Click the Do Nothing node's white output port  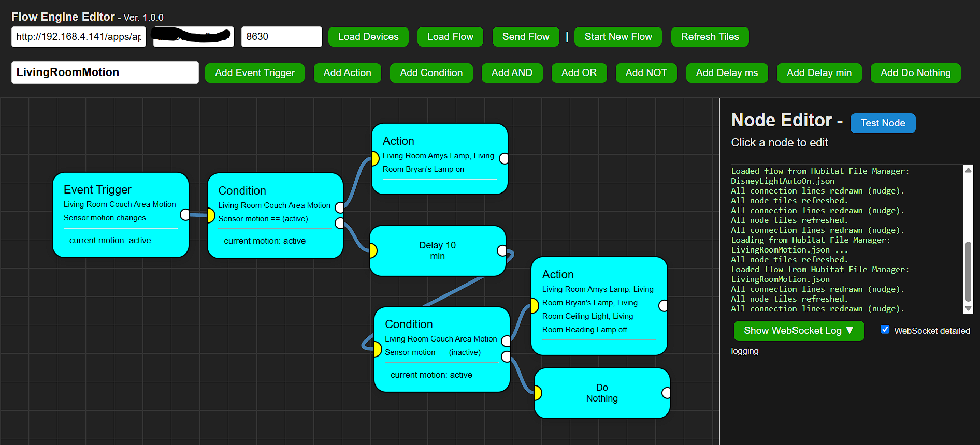tap(666, 393)
